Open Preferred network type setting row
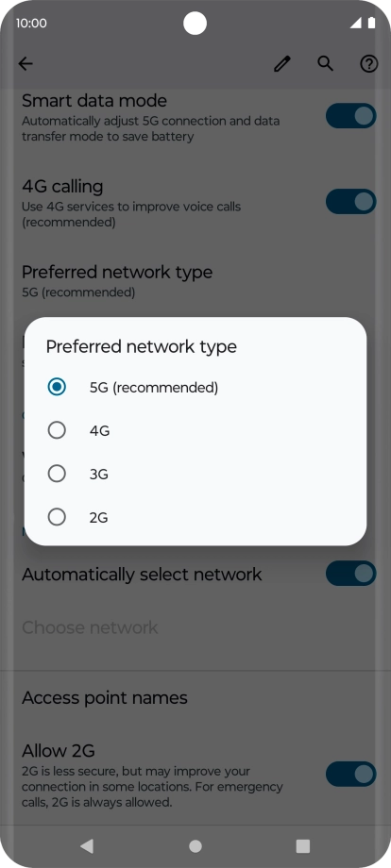Image resolution: width=391 pixels, height=868 pixels. 195,280
